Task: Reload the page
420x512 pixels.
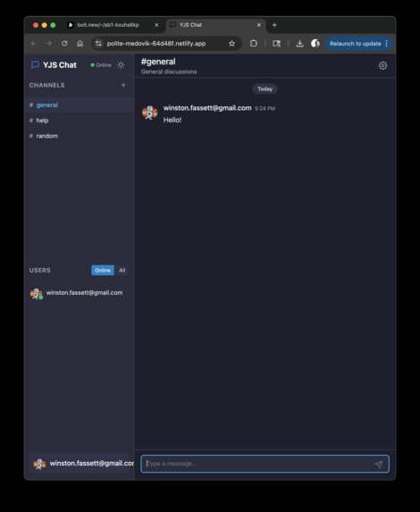Action: click(64, 44)
